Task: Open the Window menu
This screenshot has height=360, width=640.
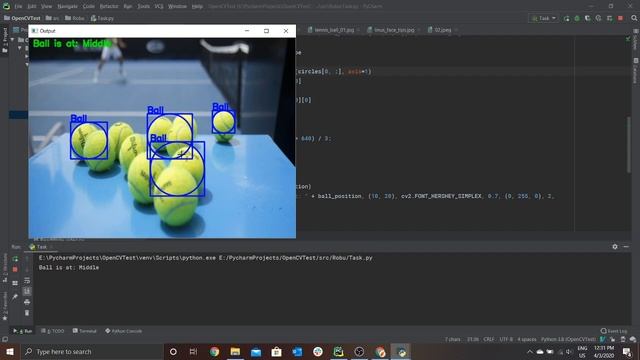Action: pyautogui.click(x=178, y=7)
